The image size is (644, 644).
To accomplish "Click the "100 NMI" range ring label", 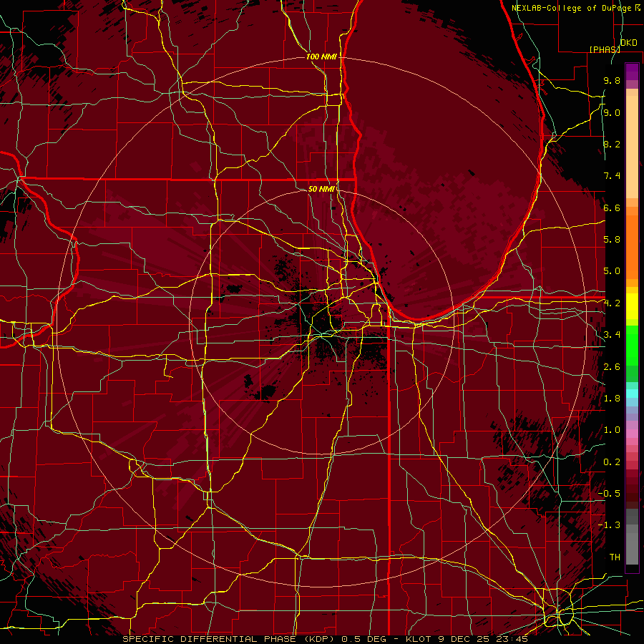I will (x=321, y=57).
